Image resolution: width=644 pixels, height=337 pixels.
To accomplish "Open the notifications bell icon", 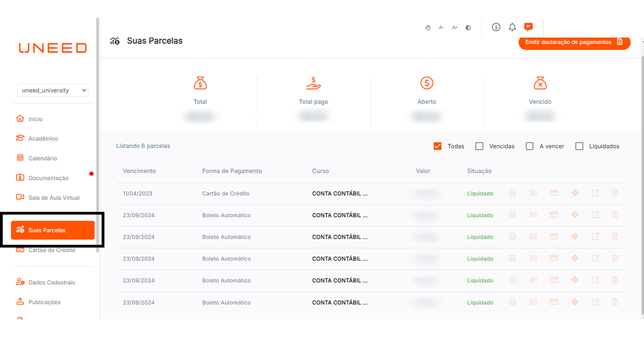I will 512,27.
